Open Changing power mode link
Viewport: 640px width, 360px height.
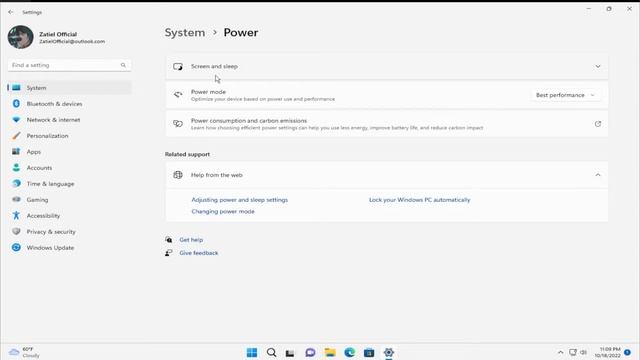(x=223, y=211)
